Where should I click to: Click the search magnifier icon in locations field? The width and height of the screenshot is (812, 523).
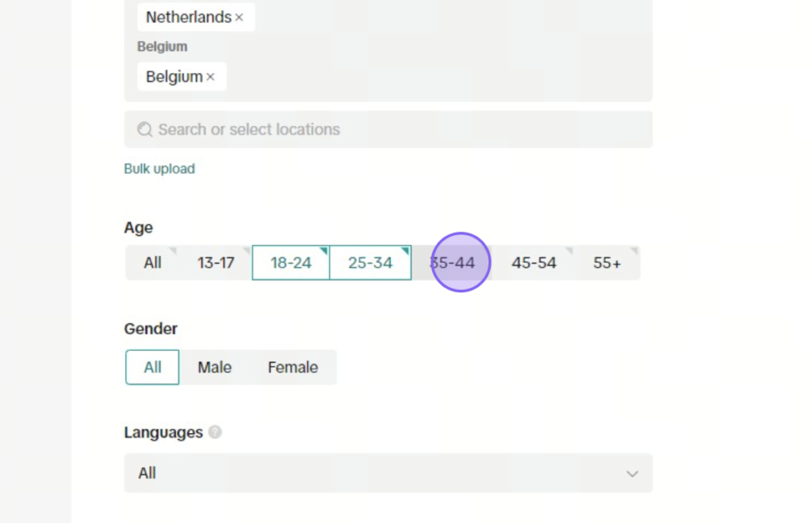(144, 129)
